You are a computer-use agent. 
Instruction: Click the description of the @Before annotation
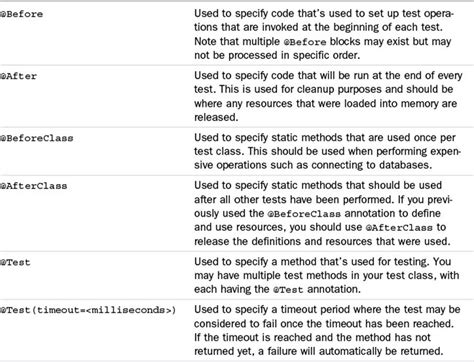point(324,34)
